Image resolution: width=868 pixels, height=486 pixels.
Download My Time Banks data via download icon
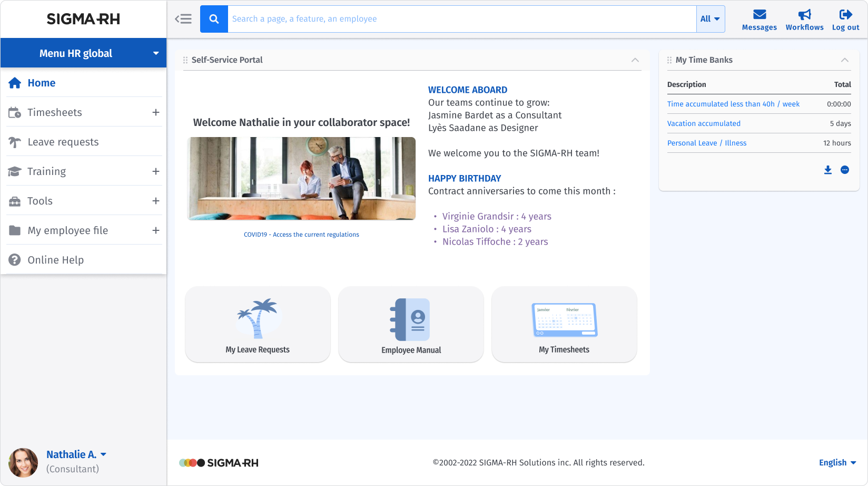827,170
